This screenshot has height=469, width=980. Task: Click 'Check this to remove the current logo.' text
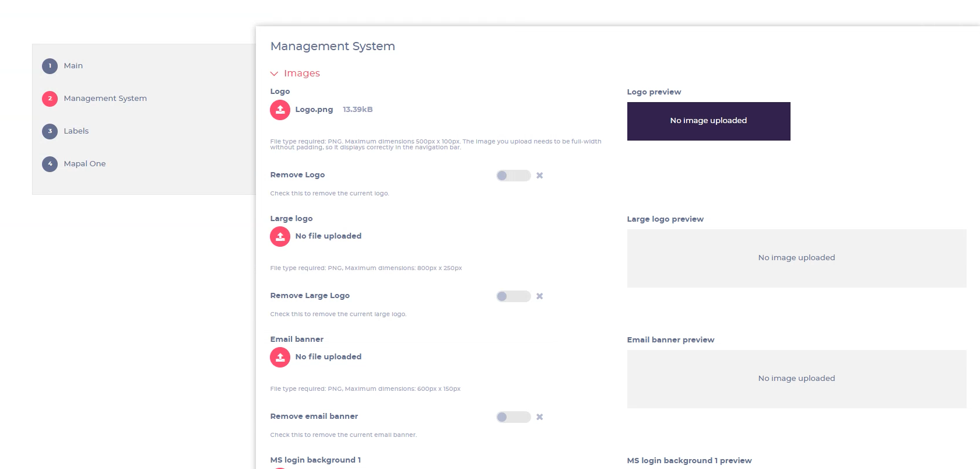(x=329, y=194)
